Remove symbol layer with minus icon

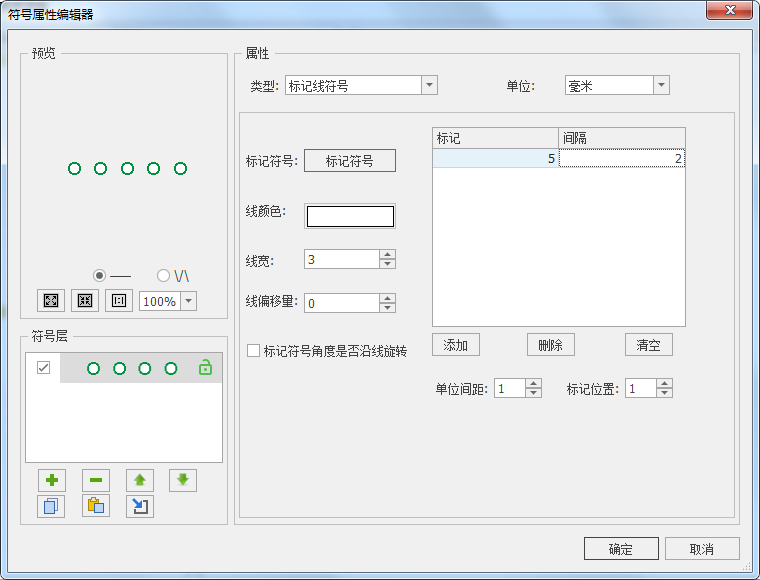point(96,480)
